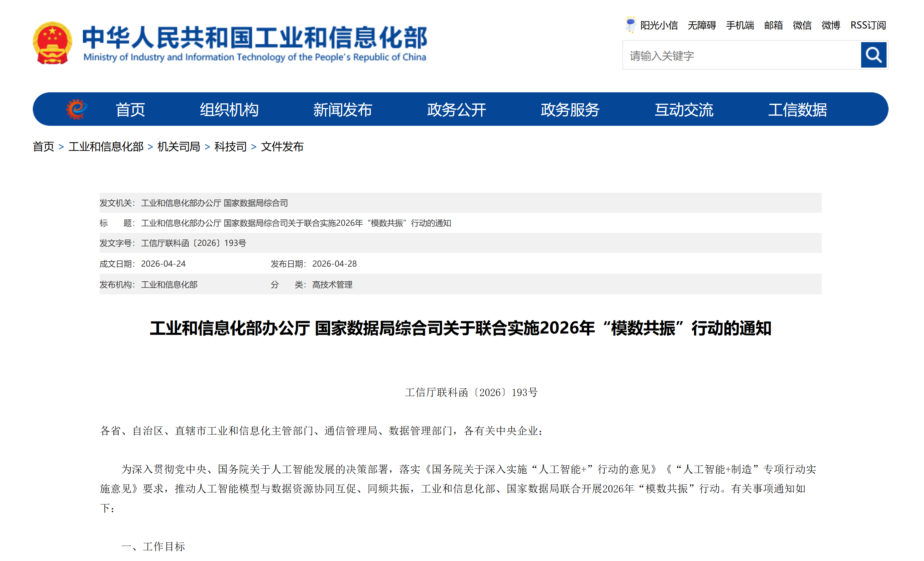
Task: Click 机关司局 breadcrumb link
Action: pos(179,146)
